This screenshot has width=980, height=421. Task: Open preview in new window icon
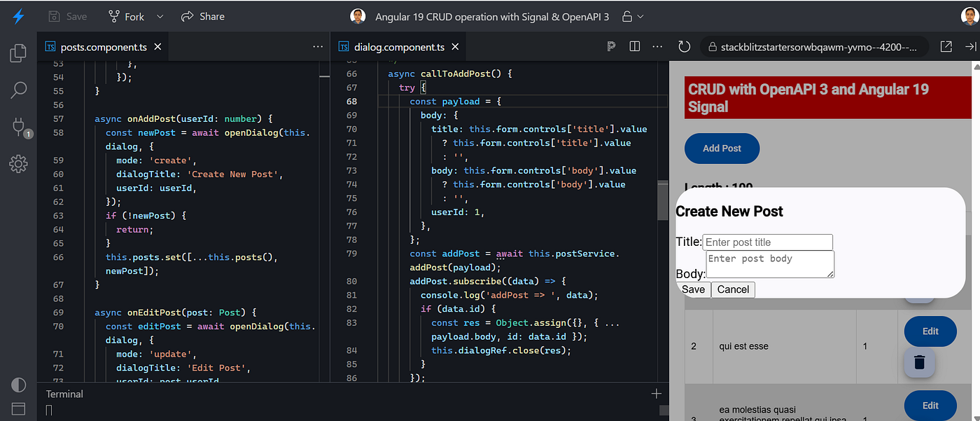pos(946,47)
